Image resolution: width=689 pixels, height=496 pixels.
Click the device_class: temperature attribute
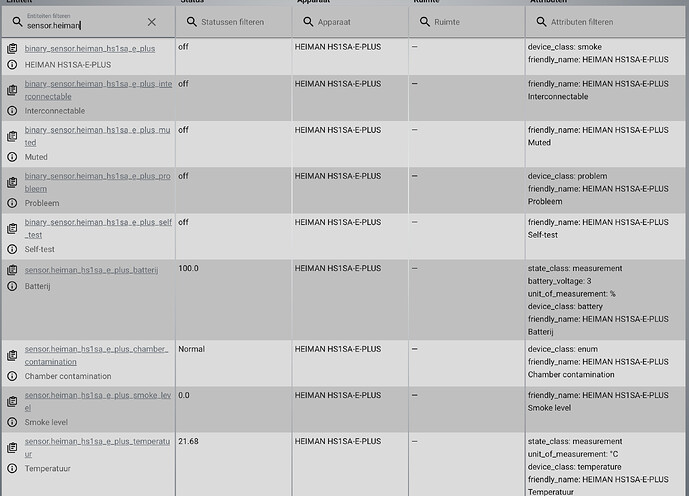tap(575, 467)
